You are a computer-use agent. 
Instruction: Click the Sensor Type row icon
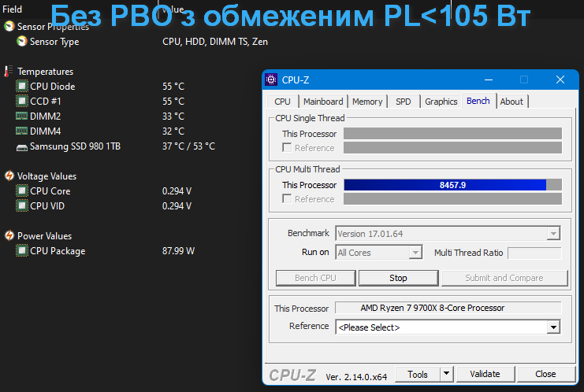click(22, 41)
